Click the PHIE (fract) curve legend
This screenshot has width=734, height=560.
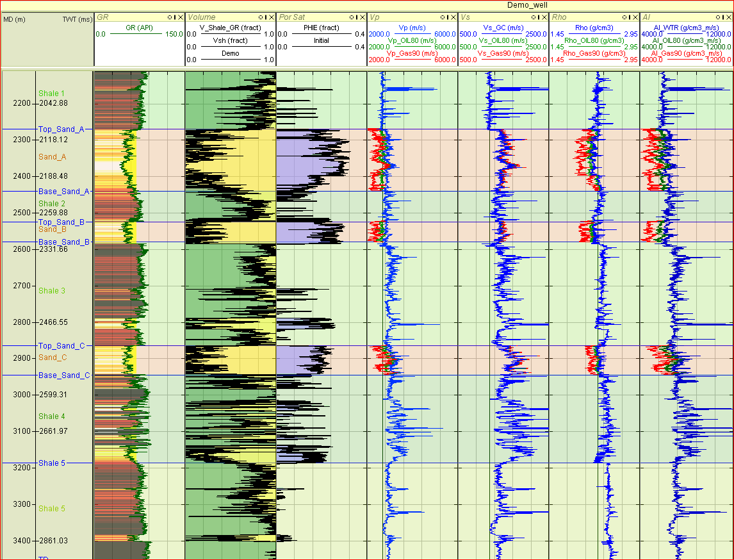pyautogui.click(x=321, y=28)
